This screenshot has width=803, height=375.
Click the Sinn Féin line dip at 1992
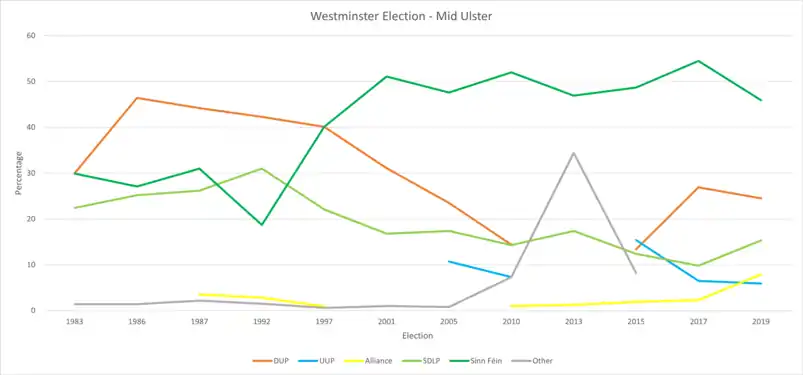pyautogui.click(x=262, y=224)
